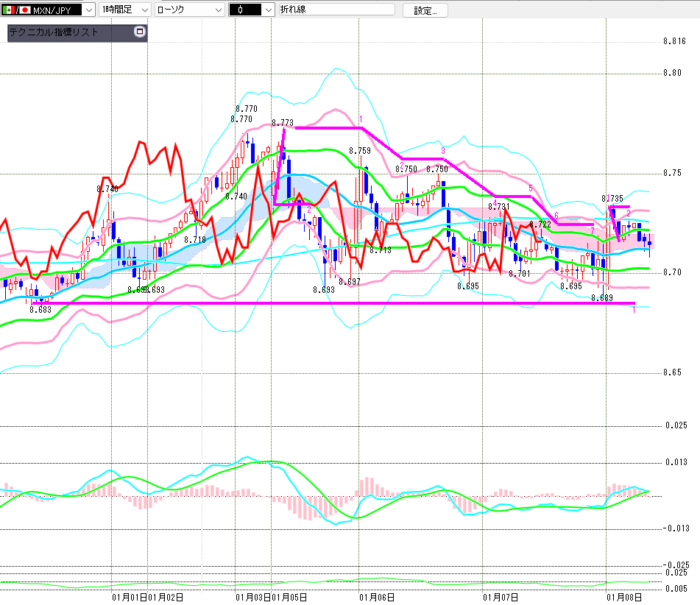Click the 8.735 price label
Screen dimensions: 700x605
612,198
